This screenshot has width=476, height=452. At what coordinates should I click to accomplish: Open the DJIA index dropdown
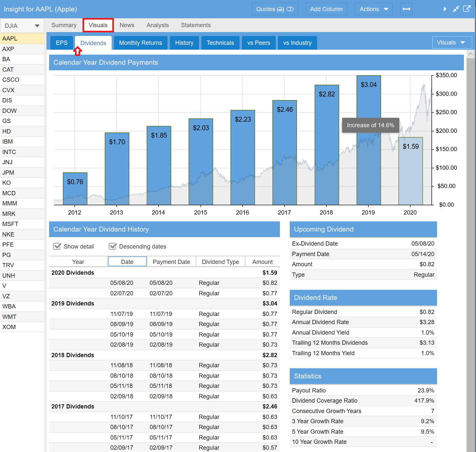[x=22, y=26]
